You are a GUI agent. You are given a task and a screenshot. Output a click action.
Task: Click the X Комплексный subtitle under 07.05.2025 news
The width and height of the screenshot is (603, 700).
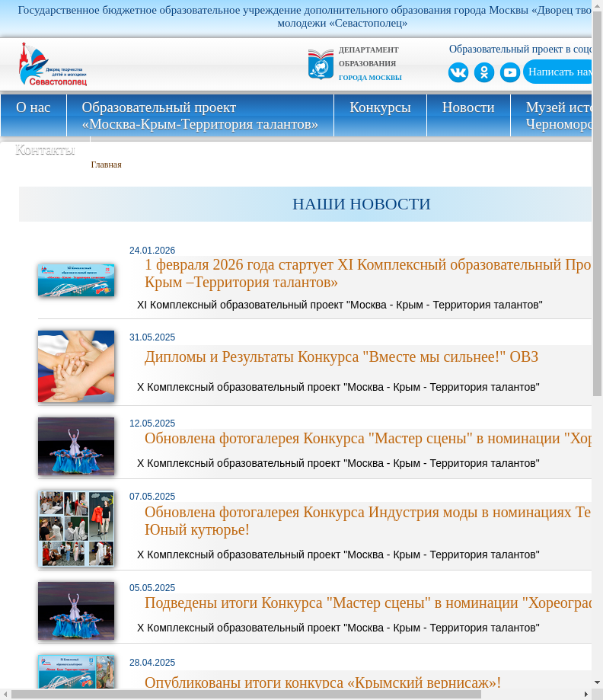point(338,555)
